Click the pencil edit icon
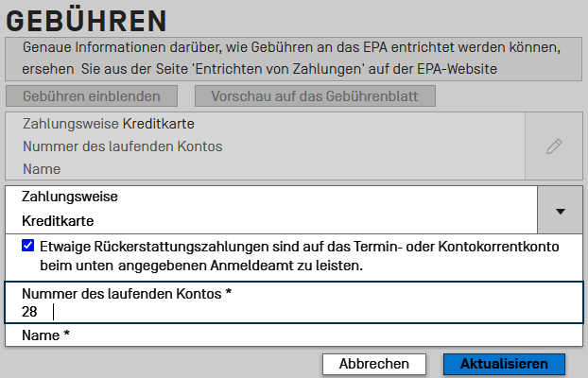 [554, 146]
